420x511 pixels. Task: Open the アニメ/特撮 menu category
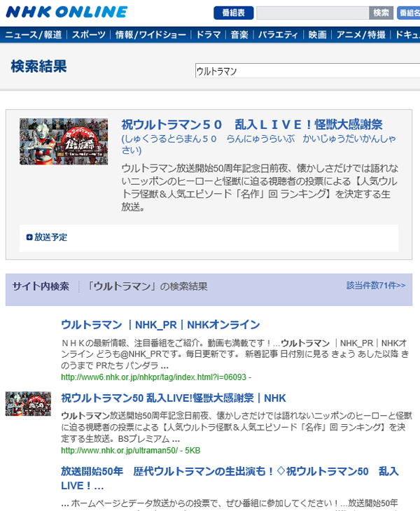(x=361, y=35)
